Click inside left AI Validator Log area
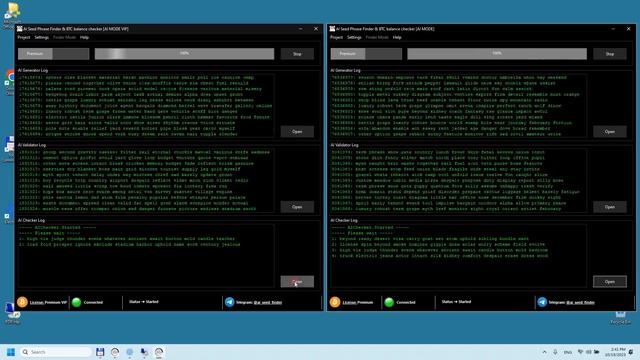The height and width of the screenshot is (360, 640). coord(146,180)
